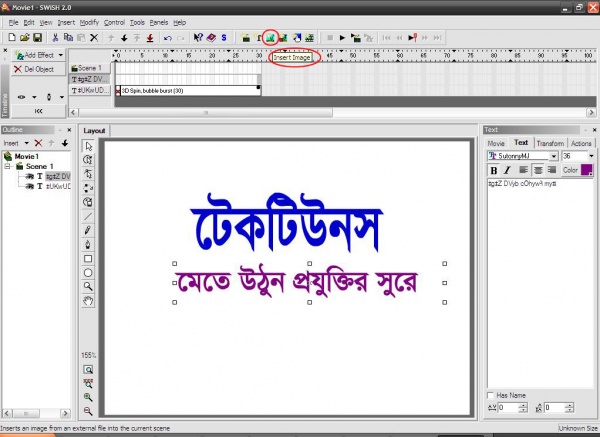600x437 pixels.
Task: Play the current scene with clapboard
Action: [x=355, y=38]
